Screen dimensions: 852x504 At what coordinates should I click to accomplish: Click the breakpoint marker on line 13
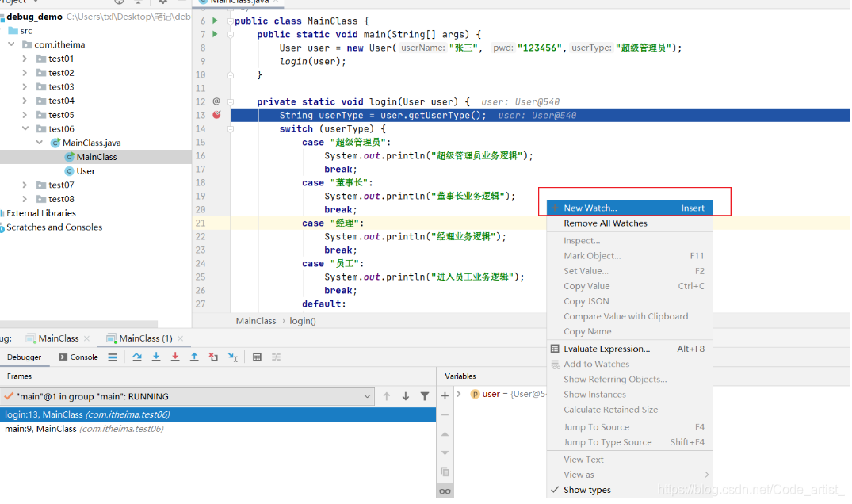click(x=217, y=115)
